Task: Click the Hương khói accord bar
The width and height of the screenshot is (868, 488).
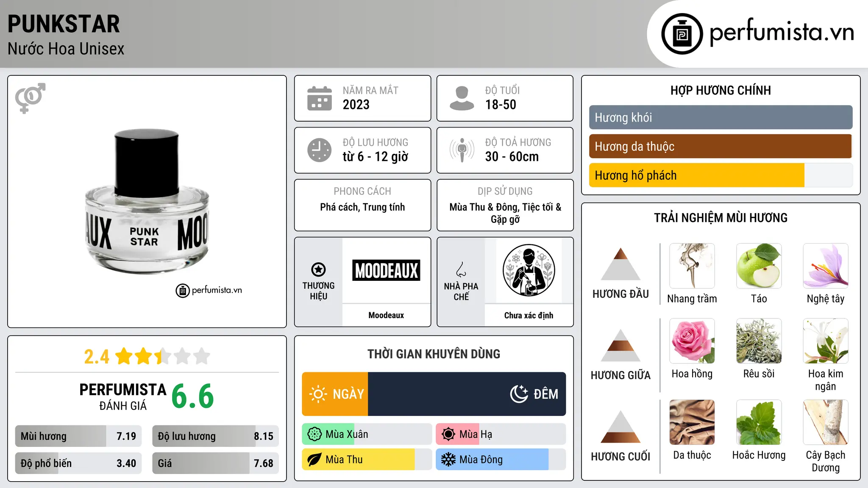Action: [721, 117]
